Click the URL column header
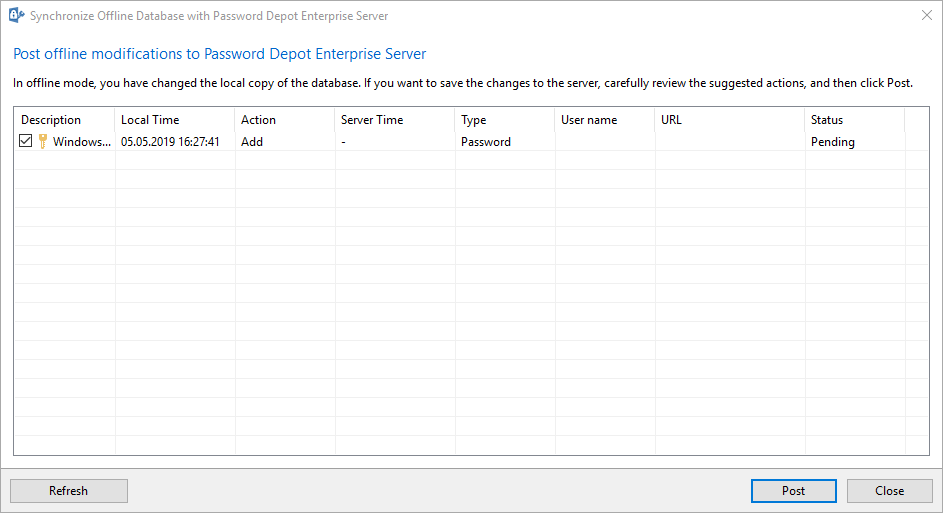The width and height of the screenshot is (943, 513). pos(730,120)
